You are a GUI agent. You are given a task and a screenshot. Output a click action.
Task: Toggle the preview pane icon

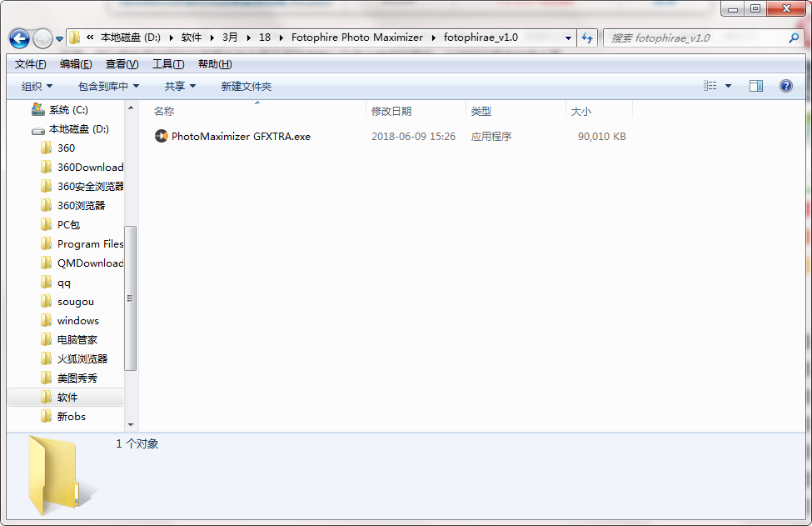click(756, 86)
